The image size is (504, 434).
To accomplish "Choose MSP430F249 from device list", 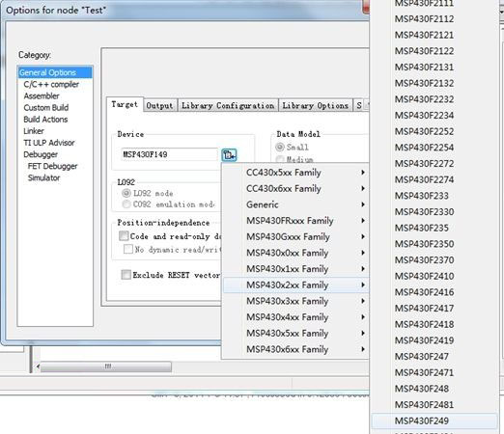I will 434,420.
